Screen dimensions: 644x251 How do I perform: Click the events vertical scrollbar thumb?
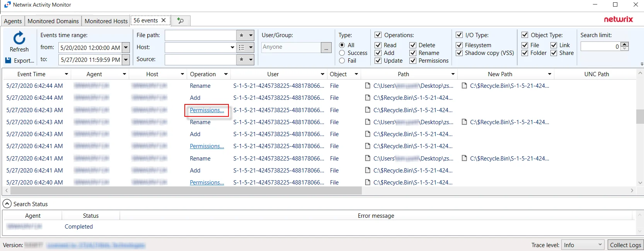(640, 117)
